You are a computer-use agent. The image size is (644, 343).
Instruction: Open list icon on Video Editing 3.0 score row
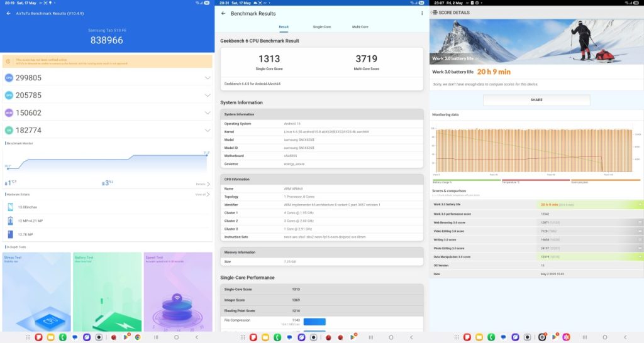(x=640, y=231)
